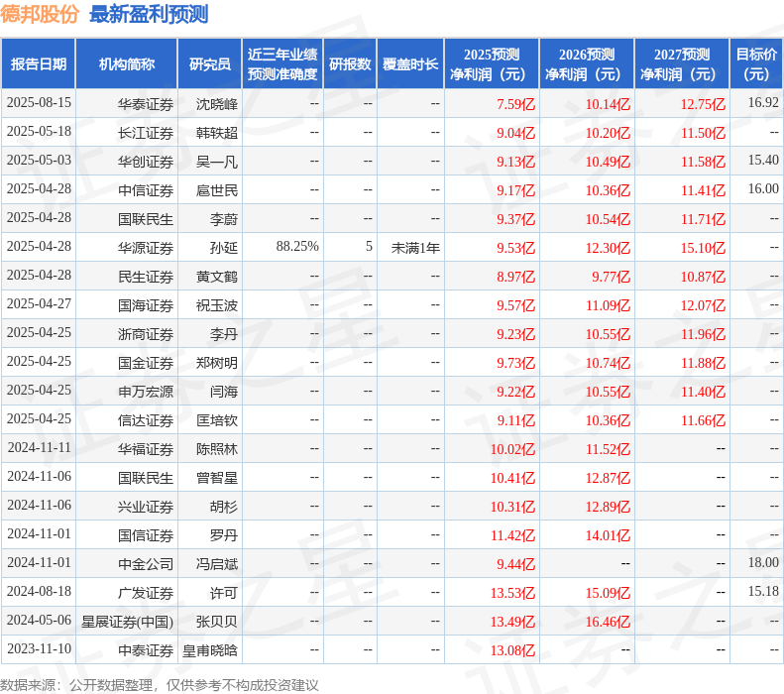
Task: Click target price 18.00
Action: point(763,562)
